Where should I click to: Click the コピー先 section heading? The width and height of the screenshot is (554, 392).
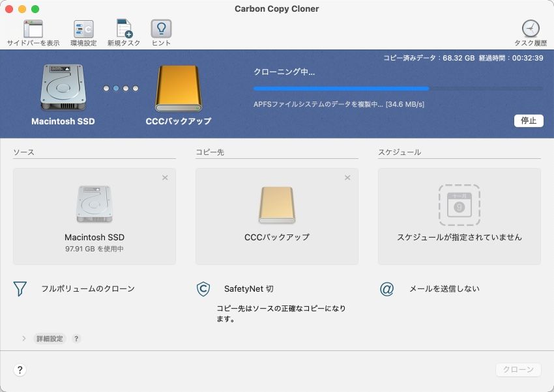coord(210,152)
